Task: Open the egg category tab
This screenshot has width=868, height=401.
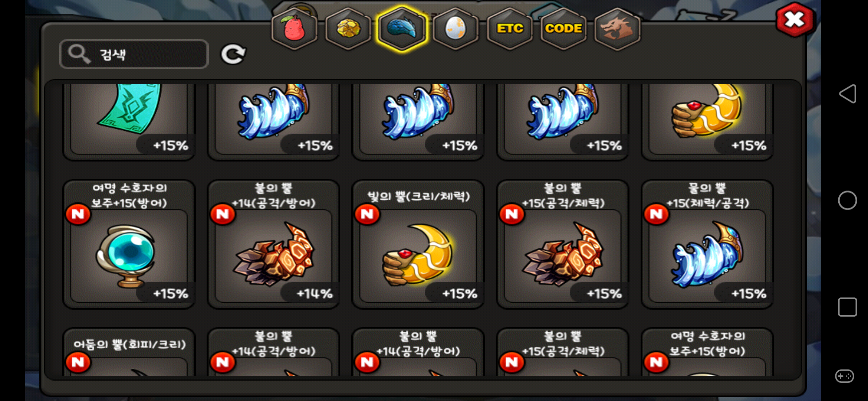Action: [x=456, y=29]
